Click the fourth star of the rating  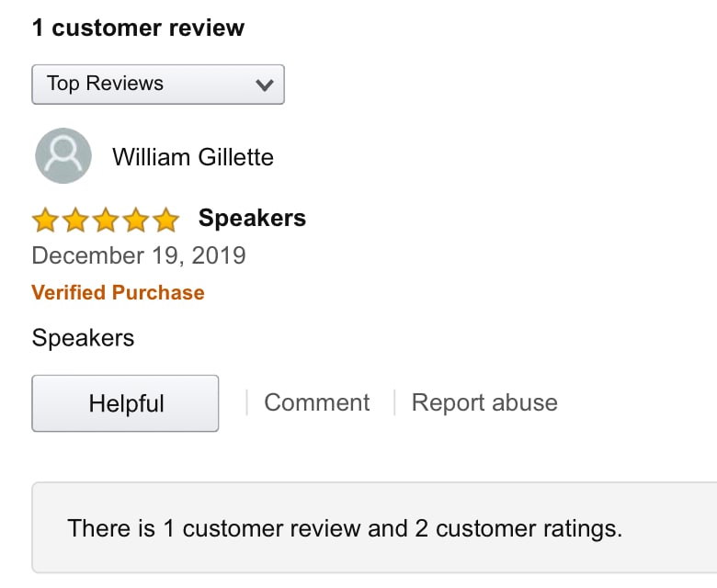click(x=136, y=220)
